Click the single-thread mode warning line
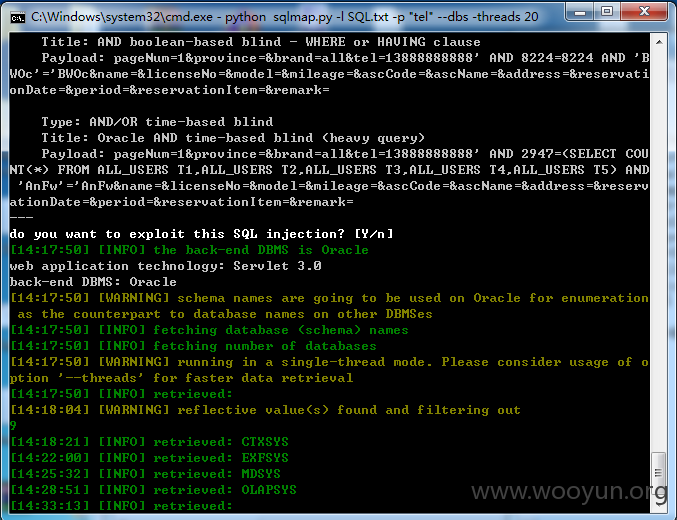The image size is (677, 520). pyautogui.click(x=329, y=370)
